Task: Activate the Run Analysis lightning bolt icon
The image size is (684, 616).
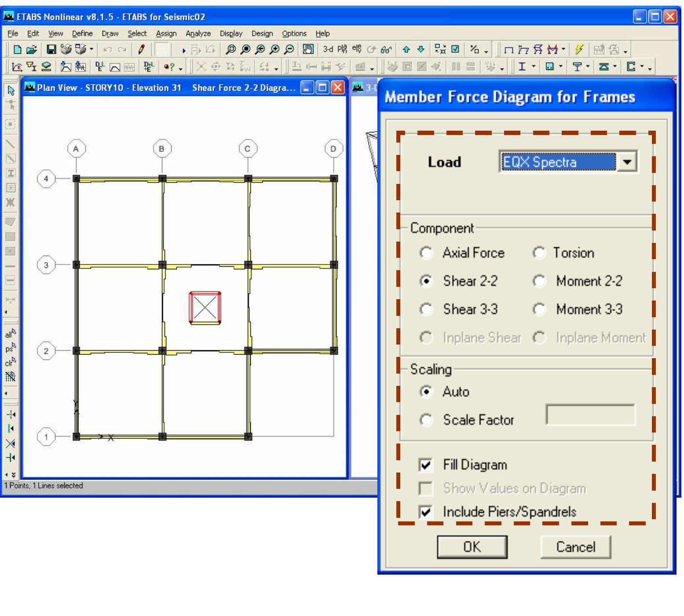Action: tap(579, 49)
